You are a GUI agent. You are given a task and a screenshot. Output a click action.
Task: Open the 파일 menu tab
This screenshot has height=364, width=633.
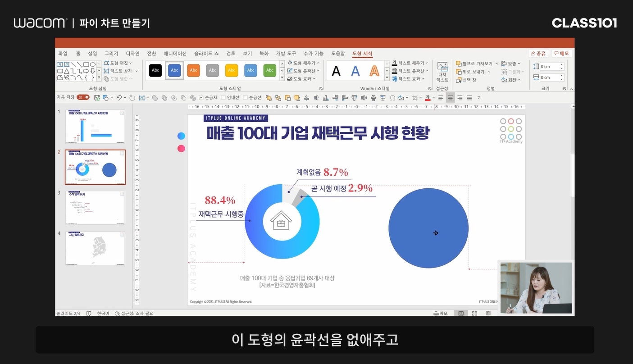tap(63, 53)
